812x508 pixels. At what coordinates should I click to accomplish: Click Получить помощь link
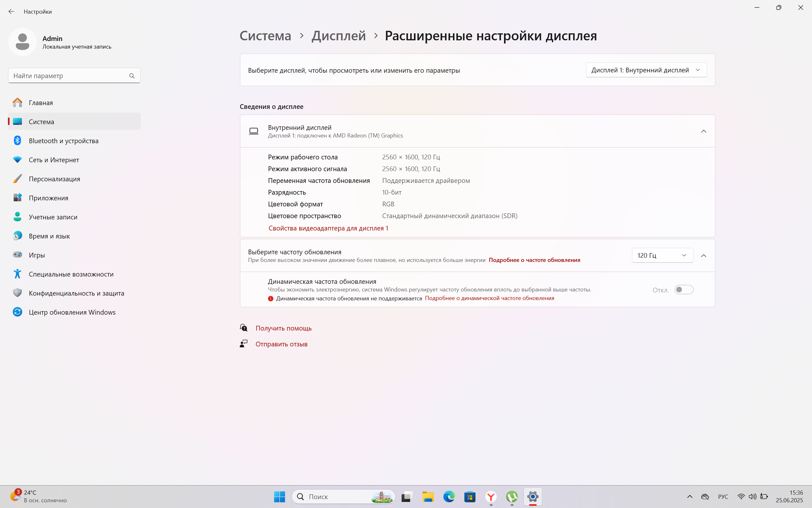(x=284, y=328)
